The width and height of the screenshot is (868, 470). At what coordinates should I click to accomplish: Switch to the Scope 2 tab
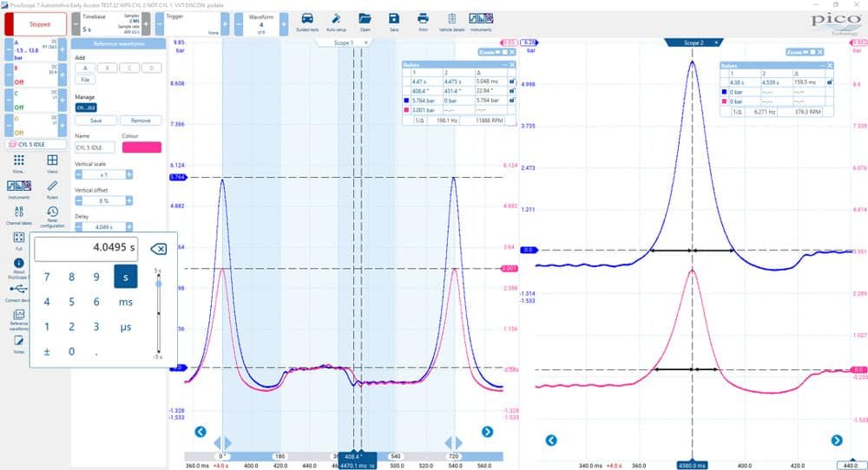click(693, 42)
